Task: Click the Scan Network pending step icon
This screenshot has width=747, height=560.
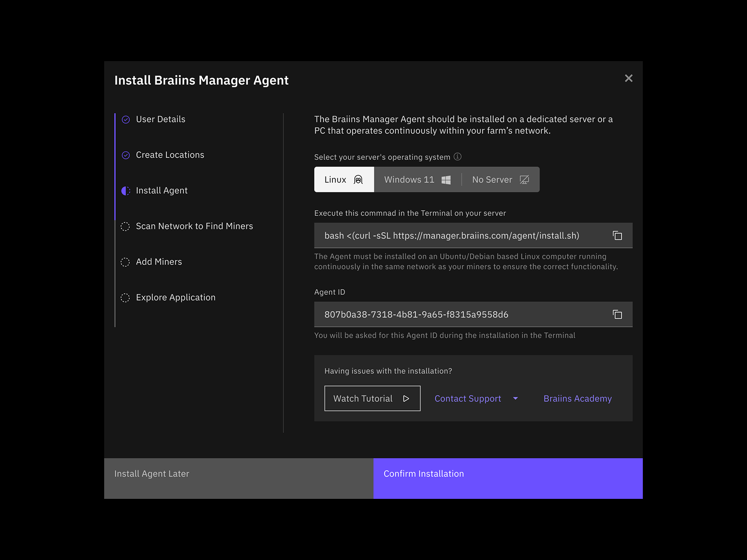Action: (125, 226)
